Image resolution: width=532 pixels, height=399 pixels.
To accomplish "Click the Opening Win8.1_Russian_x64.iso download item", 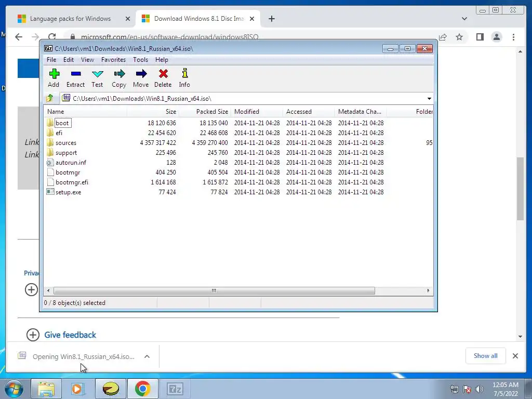I will (83, 356).
